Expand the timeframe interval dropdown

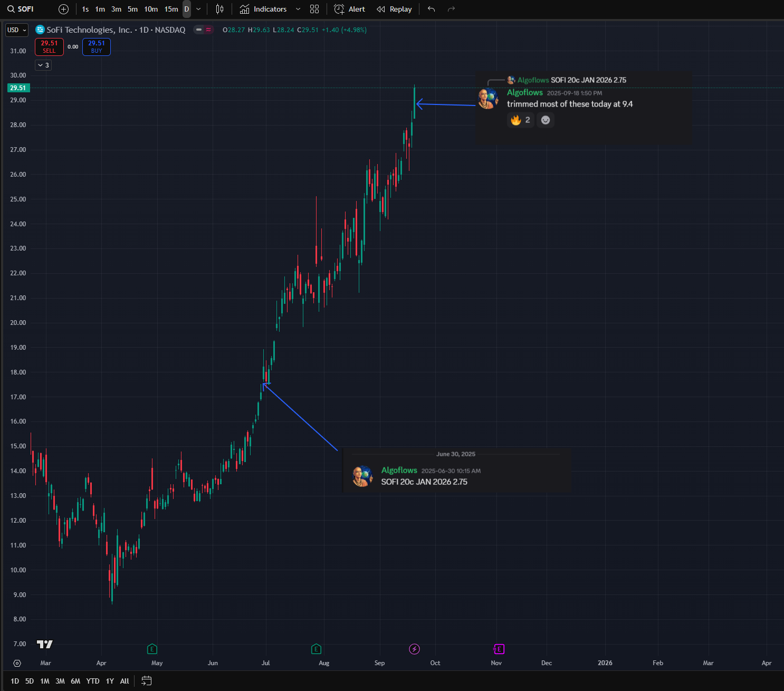(198, 9)
